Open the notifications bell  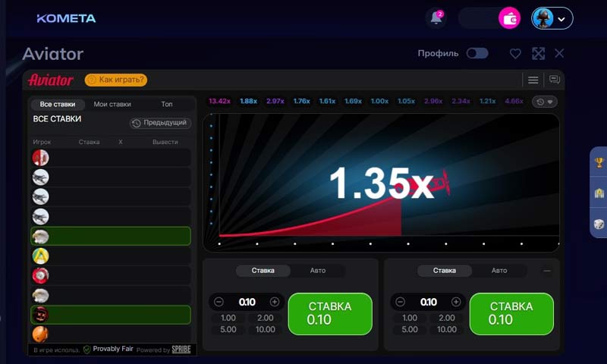(436, 18)
